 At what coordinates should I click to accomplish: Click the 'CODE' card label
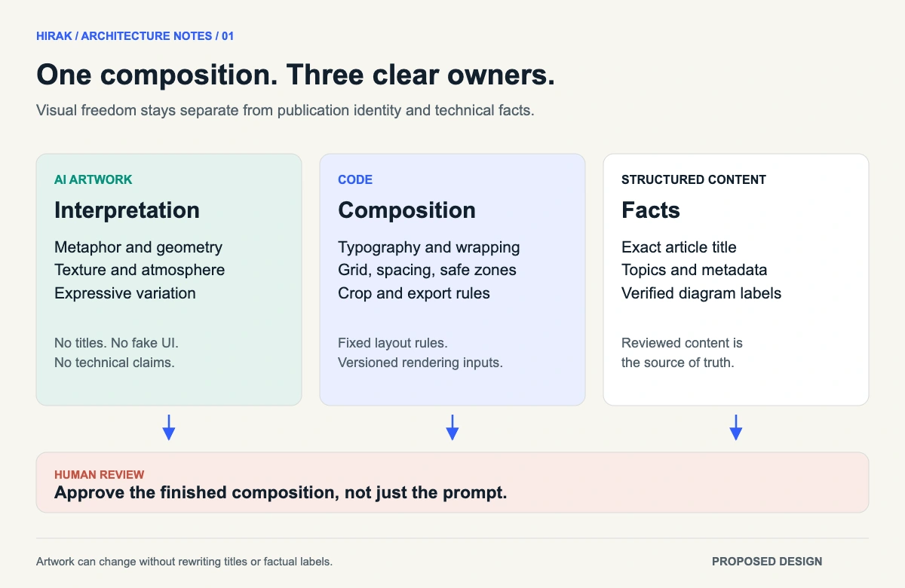(x=355, y=180)
